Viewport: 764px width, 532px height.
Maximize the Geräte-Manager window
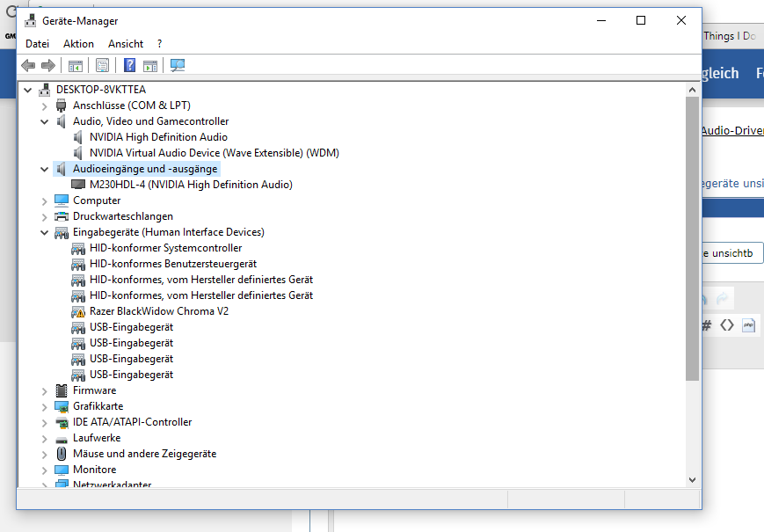click(x=641, y=20)
